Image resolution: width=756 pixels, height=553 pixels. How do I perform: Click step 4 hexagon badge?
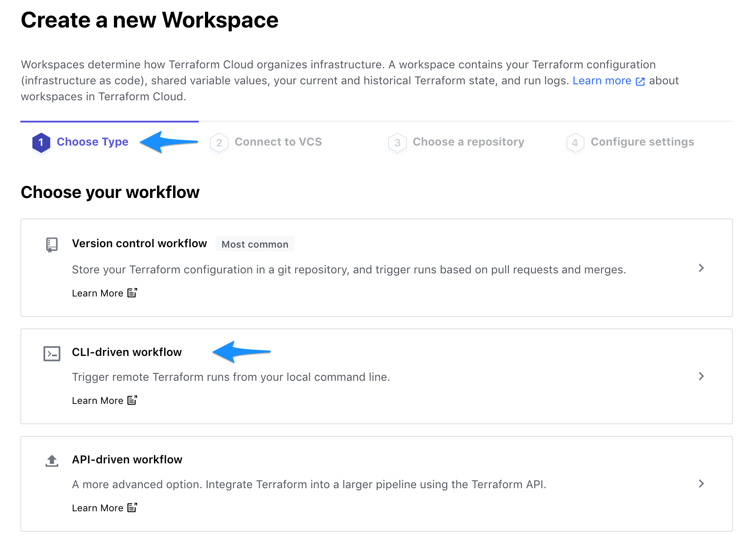tap(575, 142)
